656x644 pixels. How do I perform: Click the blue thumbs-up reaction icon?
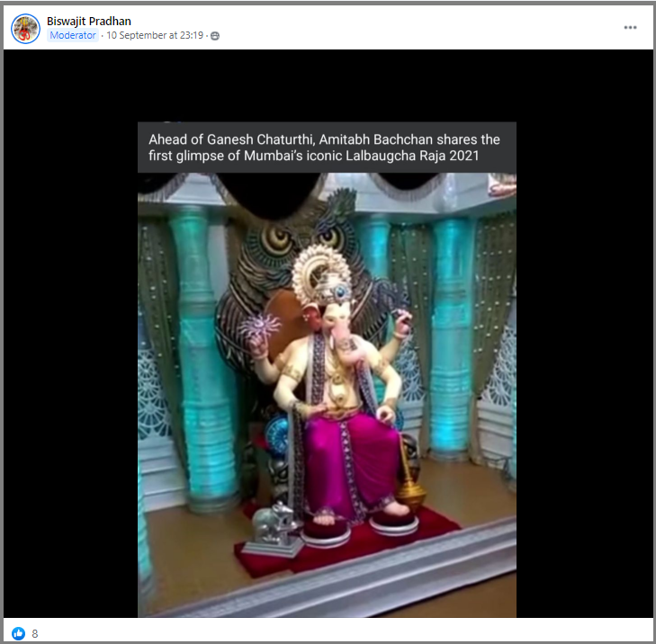pyautogui.click(x=19, y=633)
